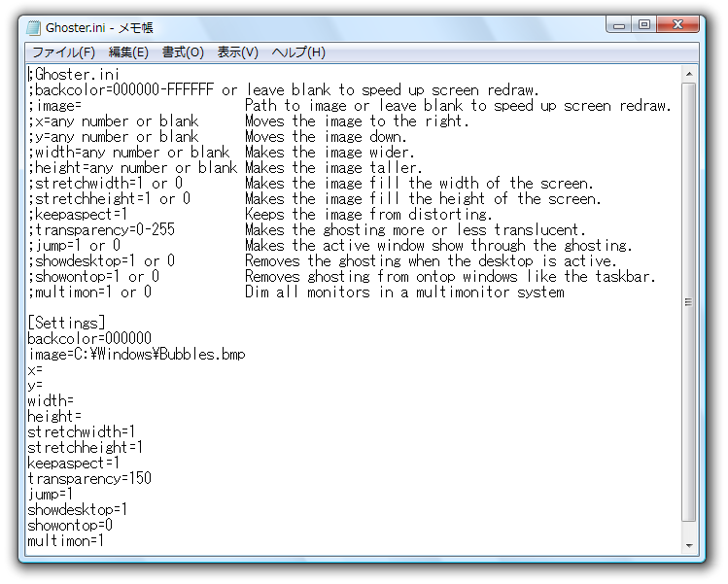Click 'Dim all monitors in a multimonitor system'

(x=404, y=292)
